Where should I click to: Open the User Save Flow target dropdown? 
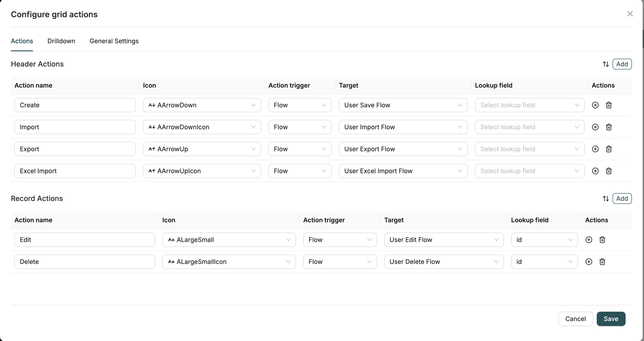point(403,105)
